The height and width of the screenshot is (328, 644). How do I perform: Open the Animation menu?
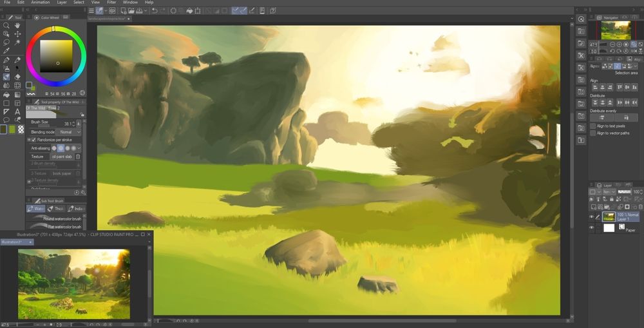tap(40, 3)
